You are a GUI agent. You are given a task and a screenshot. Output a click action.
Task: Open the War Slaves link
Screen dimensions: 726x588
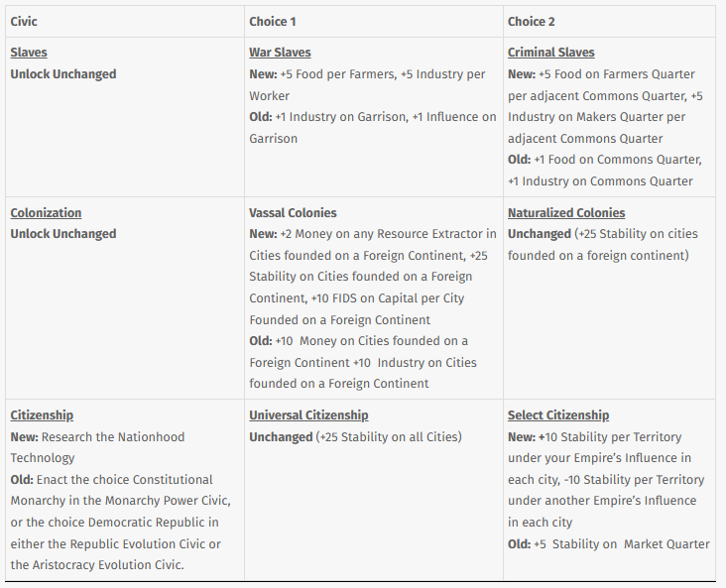tap(280, 53)
